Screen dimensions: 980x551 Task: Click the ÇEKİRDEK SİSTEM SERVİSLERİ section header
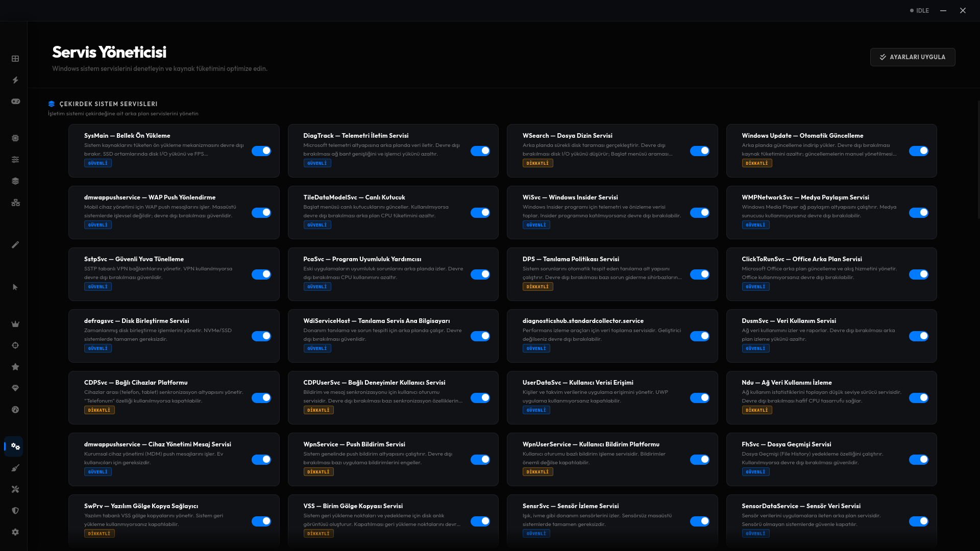[x=108, y=104]
